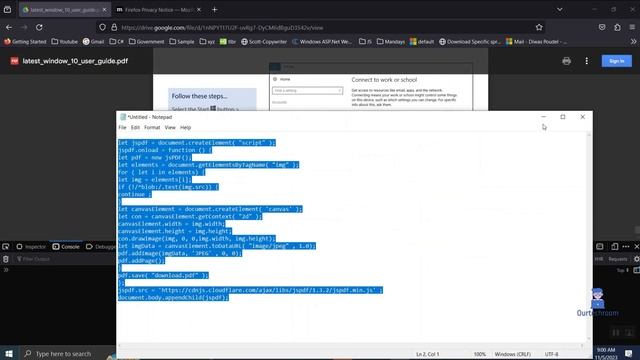Click the Notepad vertical scrollbar

(589, 237)
